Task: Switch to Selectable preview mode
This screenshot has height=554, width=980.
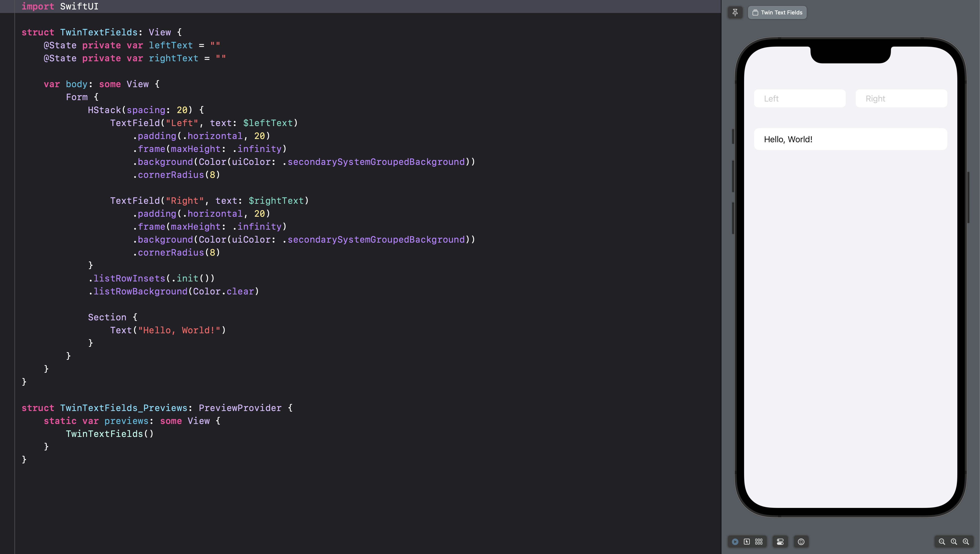Action: pos(747,542)
